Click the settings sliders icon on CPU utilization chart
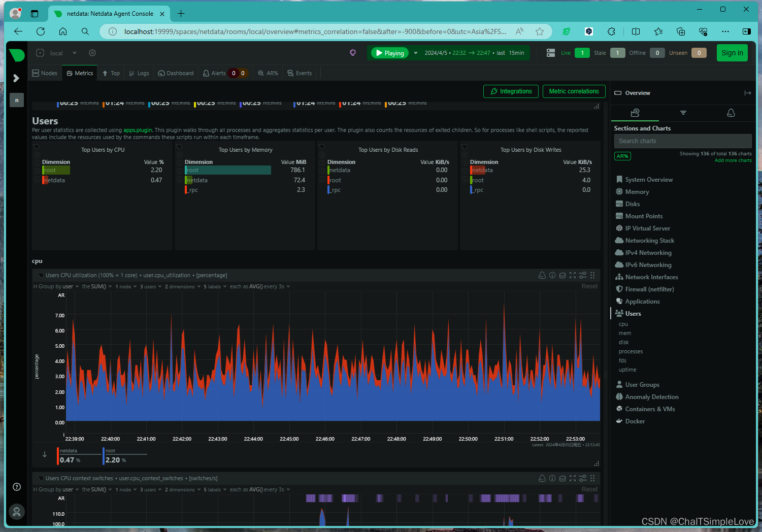 [583, 275]
